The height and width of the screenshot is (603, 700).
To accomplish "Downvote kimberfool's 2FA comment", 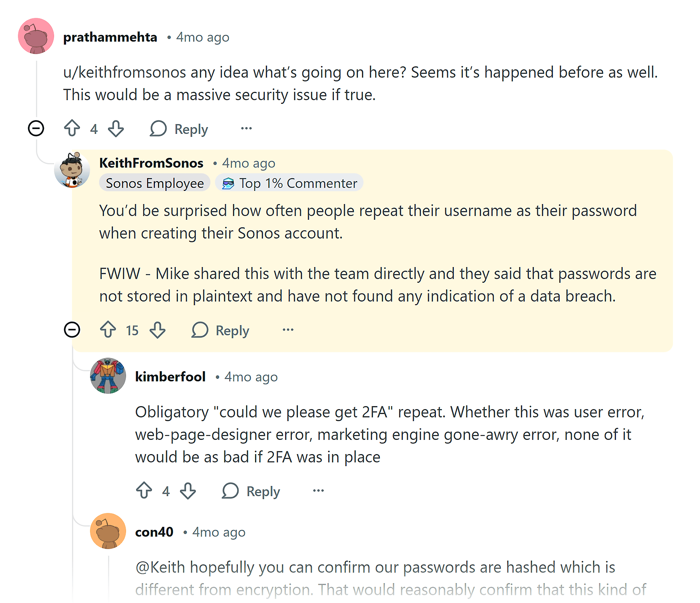I will point(188,491).
